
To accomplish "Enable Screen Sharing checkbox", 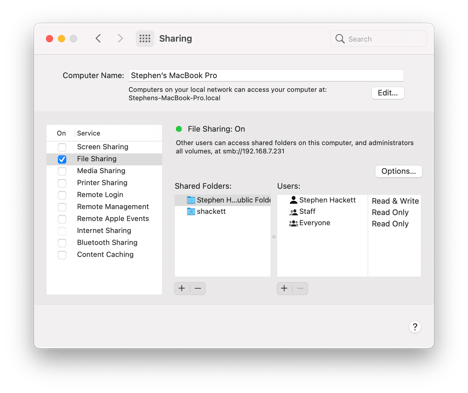I will coord(62,147).
